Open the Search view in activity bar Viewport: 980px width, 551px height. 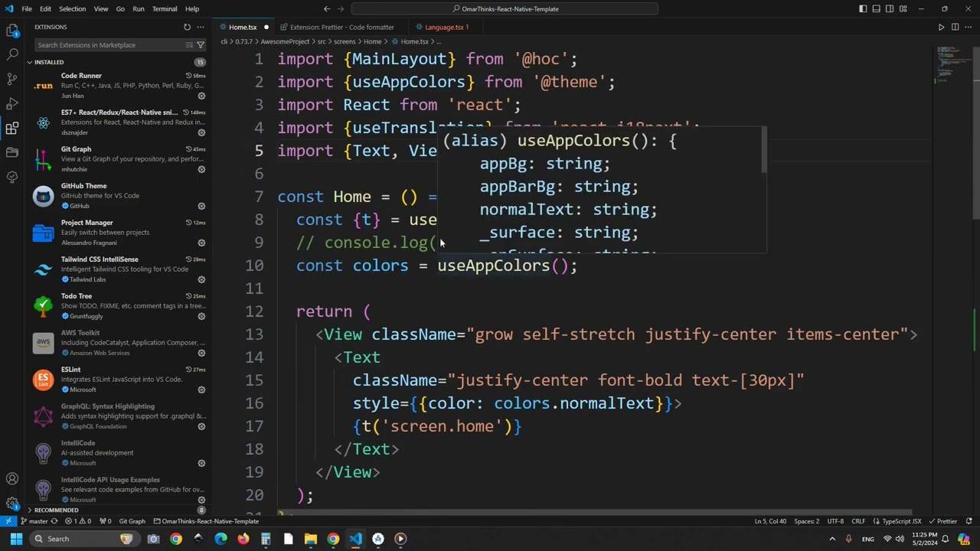pyautogui.click(x=12, y=54)
